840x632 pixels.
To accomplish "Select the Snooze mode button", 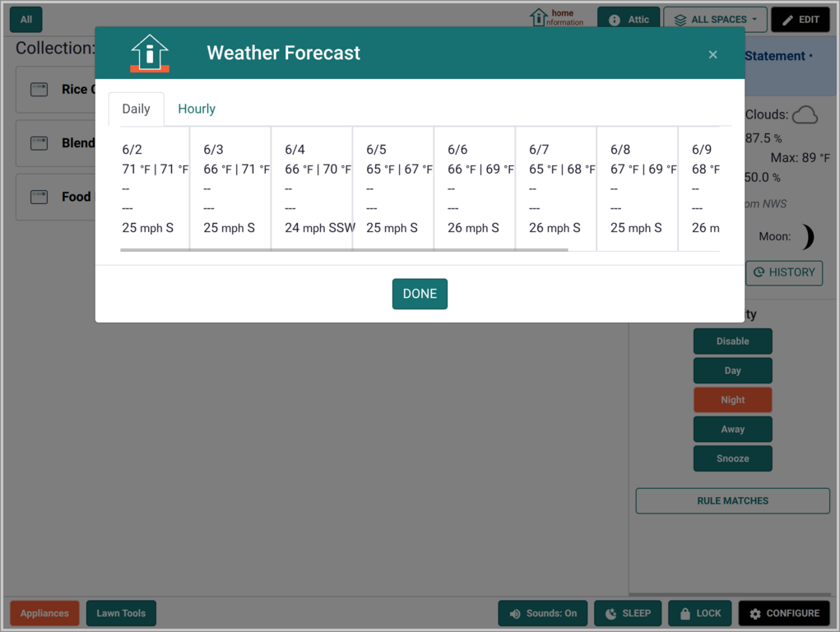I will [x=732, y=458].
